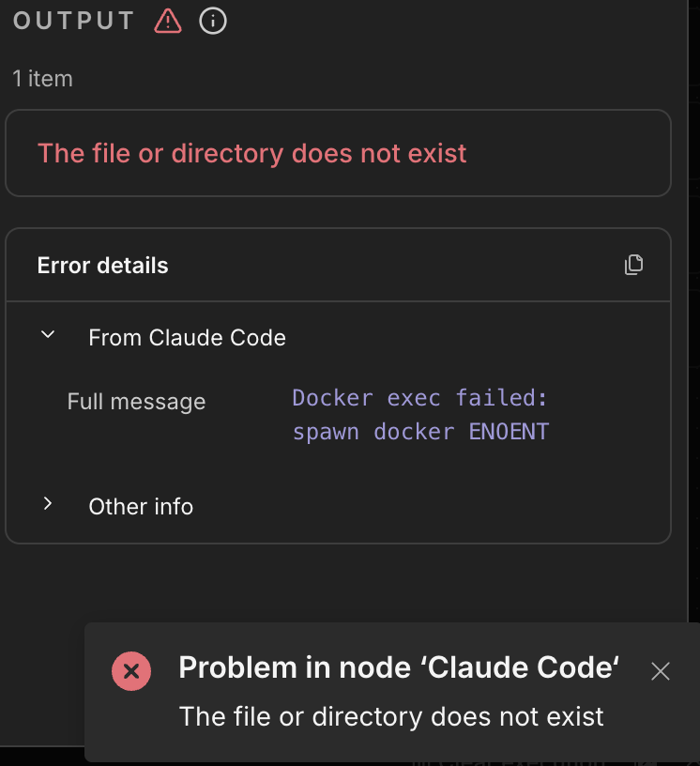
Task: Click the 'Other info' section label
Action: tap(141, 507)
